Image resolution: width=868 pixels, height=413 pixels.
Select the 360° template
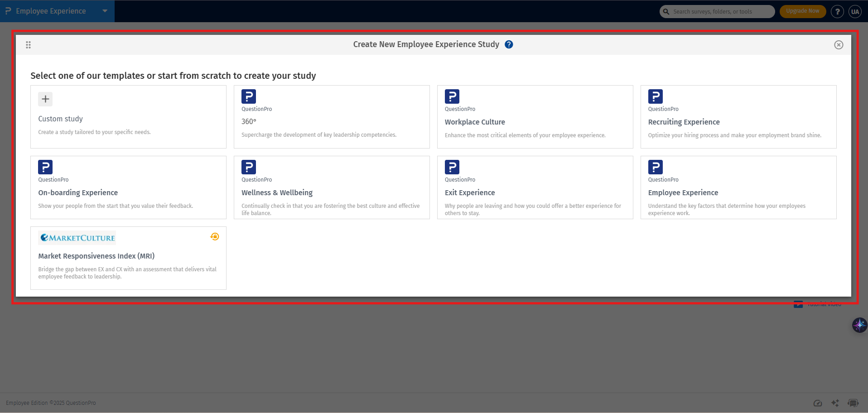[x=331, y=117]
